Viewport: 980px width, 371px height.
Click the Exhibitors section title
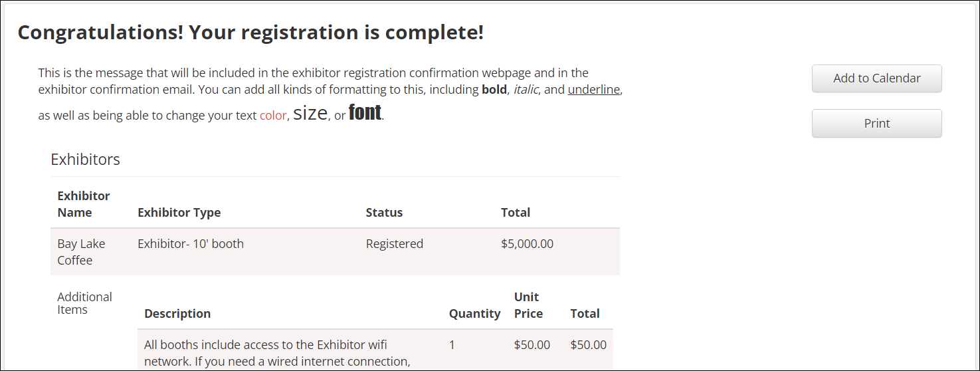pos(85,160)
